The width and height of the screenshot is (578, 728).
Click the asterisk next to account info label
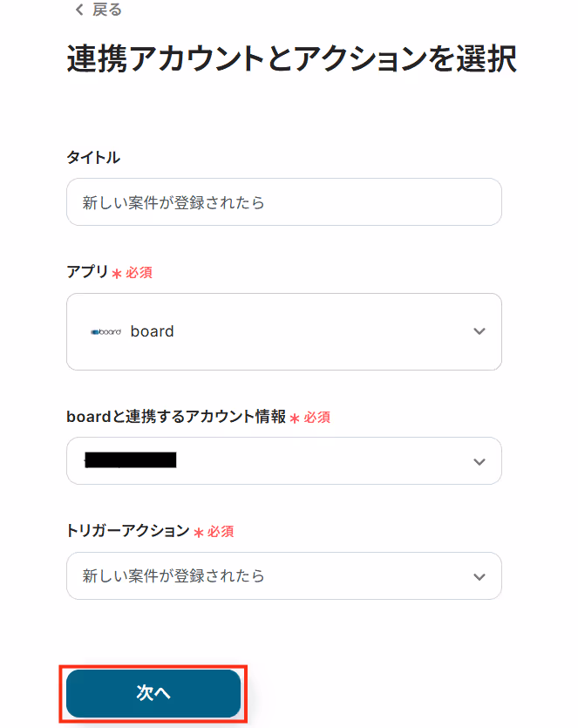[x=295, y=418]
